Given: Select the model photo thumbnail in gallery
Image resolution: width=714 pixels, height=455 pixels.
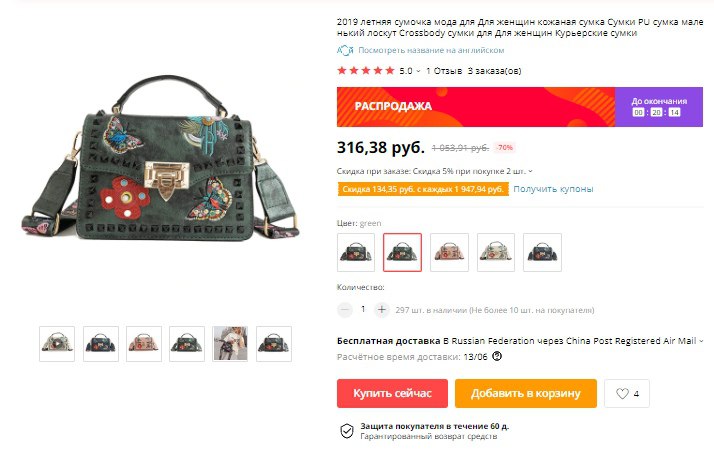Looking at the screenshot, I should pos(230,344).
